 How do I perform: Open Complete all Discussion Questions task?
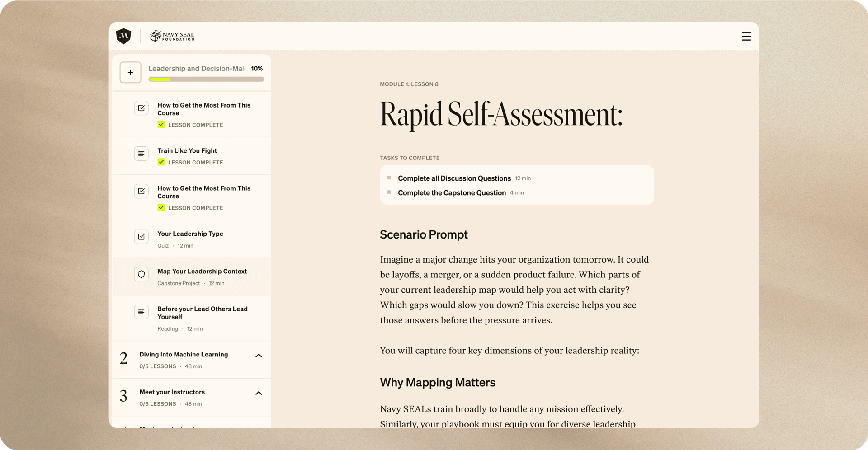[x=454, y=178]
